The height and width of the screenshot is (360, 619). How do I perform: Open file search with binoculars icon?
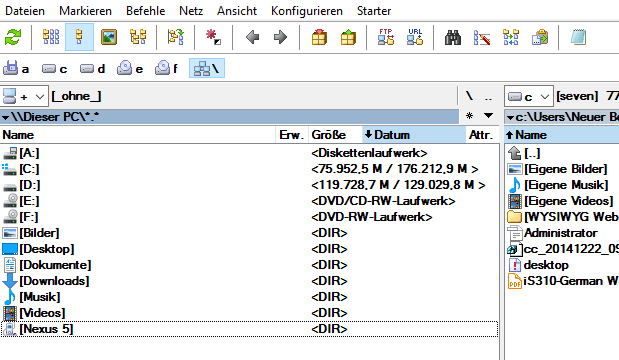pos(453,38)
